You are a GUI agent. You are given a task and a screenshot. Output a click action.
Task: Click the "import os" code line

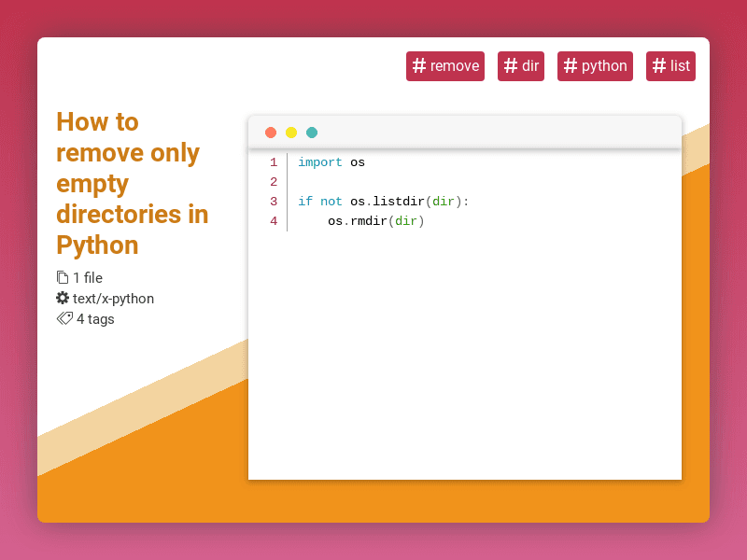331,161
